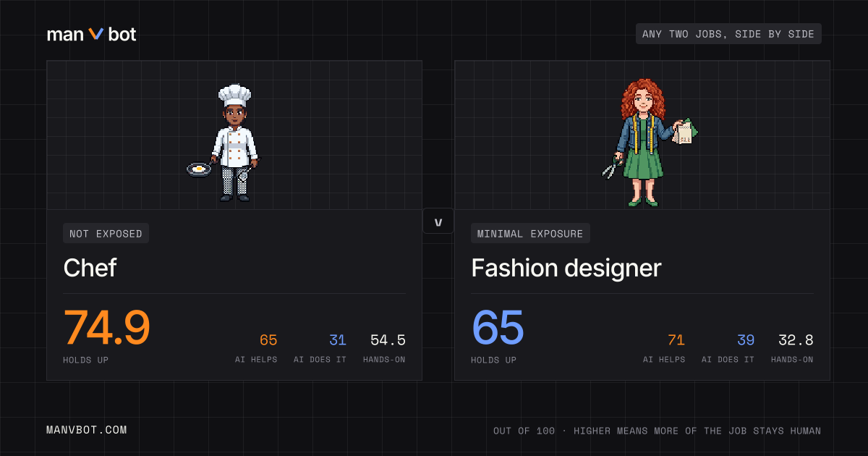
Task: Click 'AI helps' label in the Chef card
Action: point(256,360)
